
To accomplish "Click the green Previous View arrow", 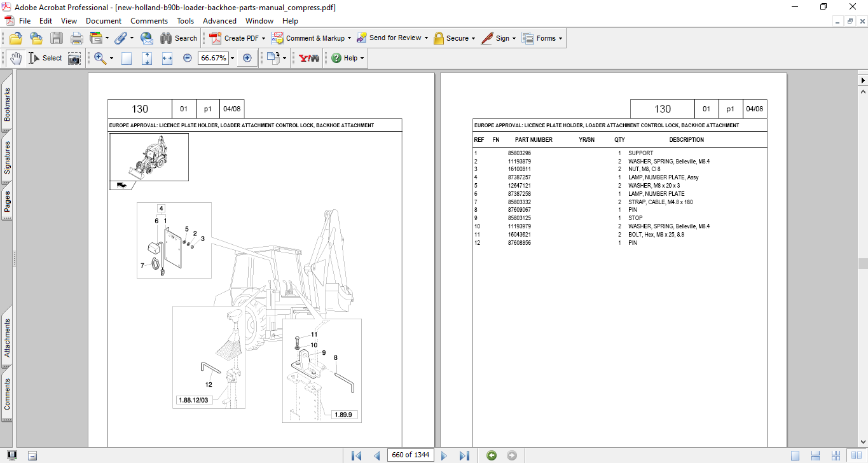I will (x=491, y=455).
